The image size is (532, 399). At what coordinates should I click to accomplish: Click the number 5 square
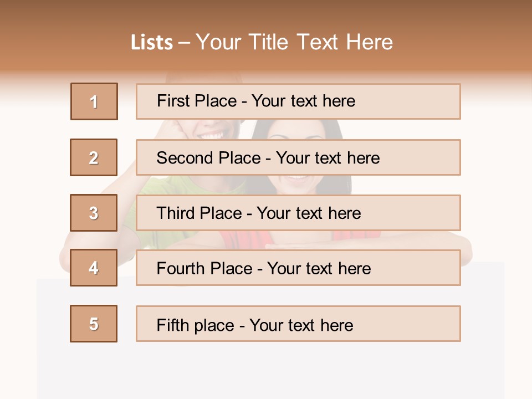(94, 324)
